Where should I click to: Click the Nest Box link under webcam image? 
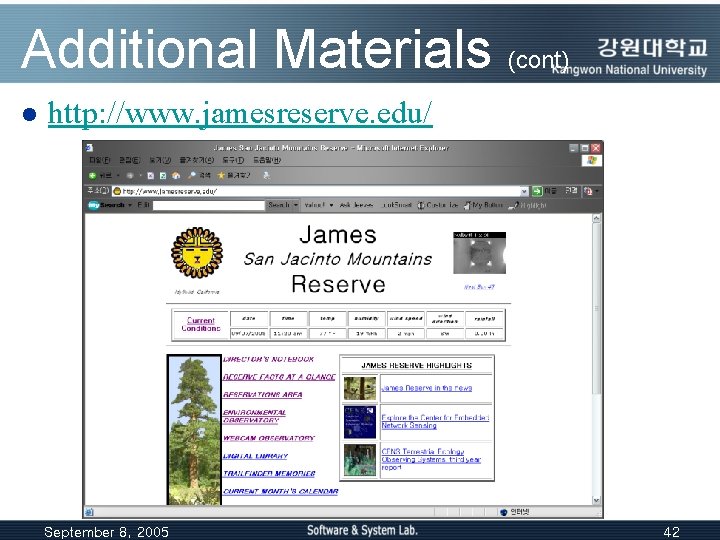tap(479, 287)
